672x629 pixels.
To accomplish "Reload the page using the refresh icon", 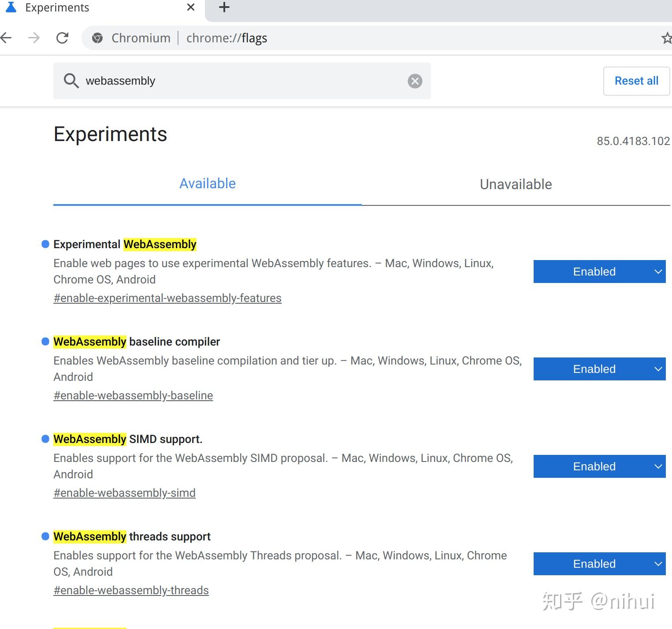I will tap(62, 38).
